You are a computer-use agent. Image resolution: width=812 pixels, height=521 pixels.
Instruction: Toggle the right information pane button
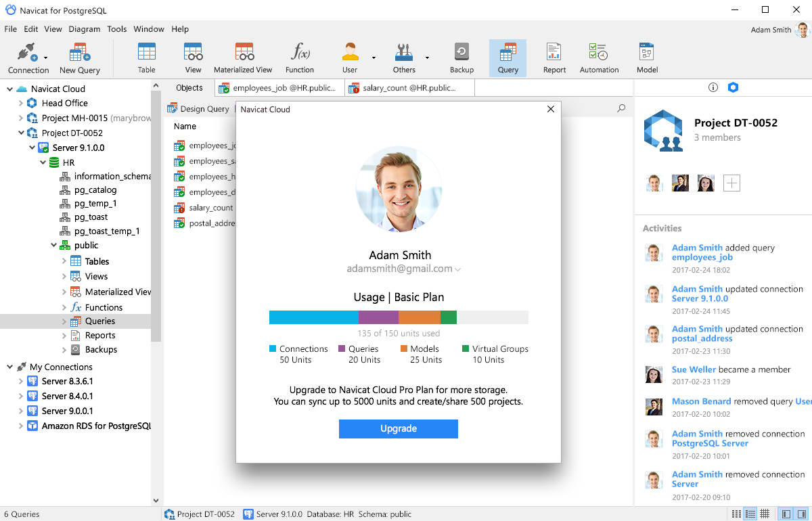[x=801, y=514]
